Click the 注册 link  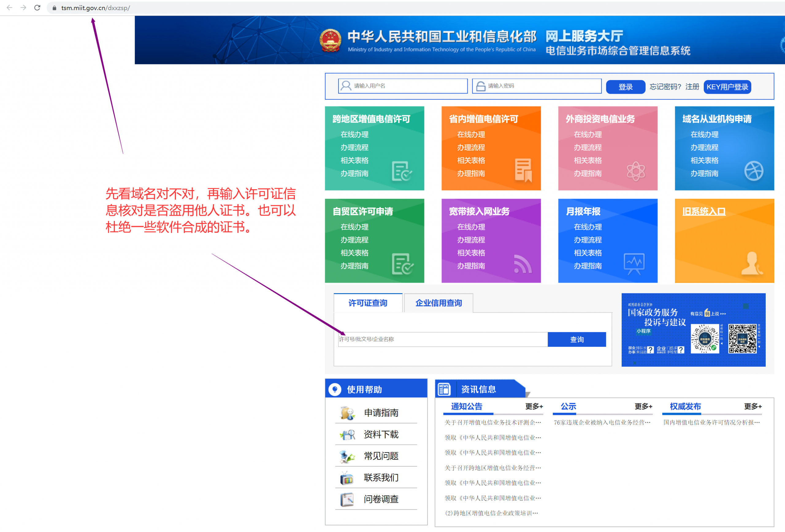[x=692, y=87]
